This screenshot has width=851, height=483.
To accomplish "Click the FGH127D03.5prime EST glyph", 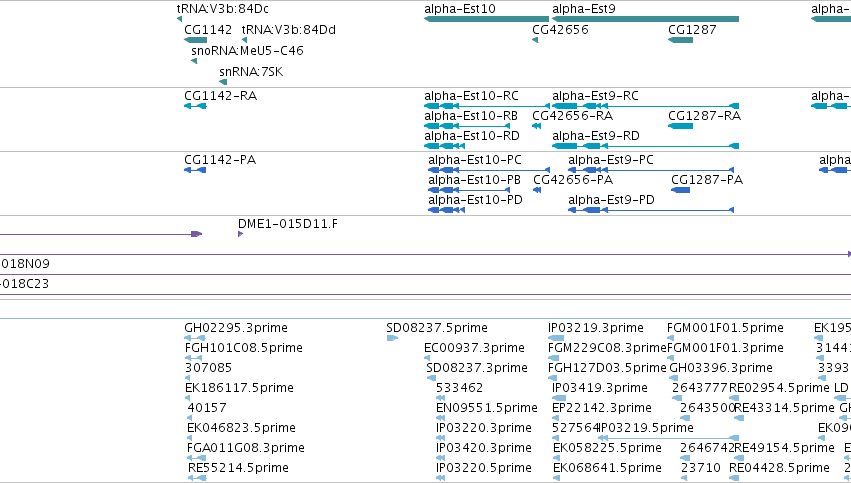I will 554,378.
